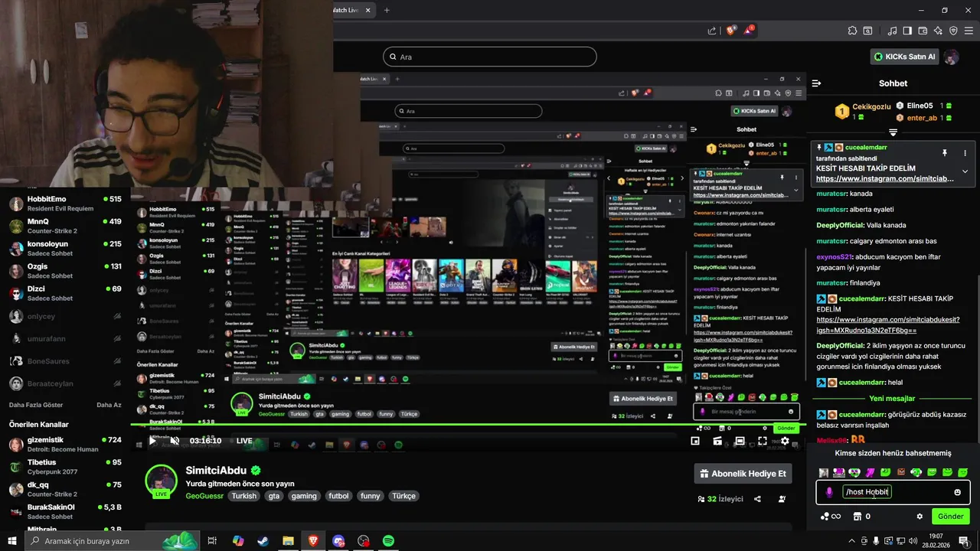The image size is (980, 551).
Task: Click the Ara search field
Action: (x=489, y=57)
